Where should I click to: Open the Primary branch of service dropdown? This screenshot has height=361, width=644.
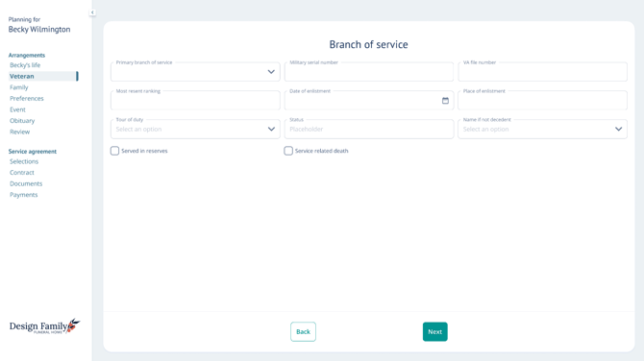point(195,72)
